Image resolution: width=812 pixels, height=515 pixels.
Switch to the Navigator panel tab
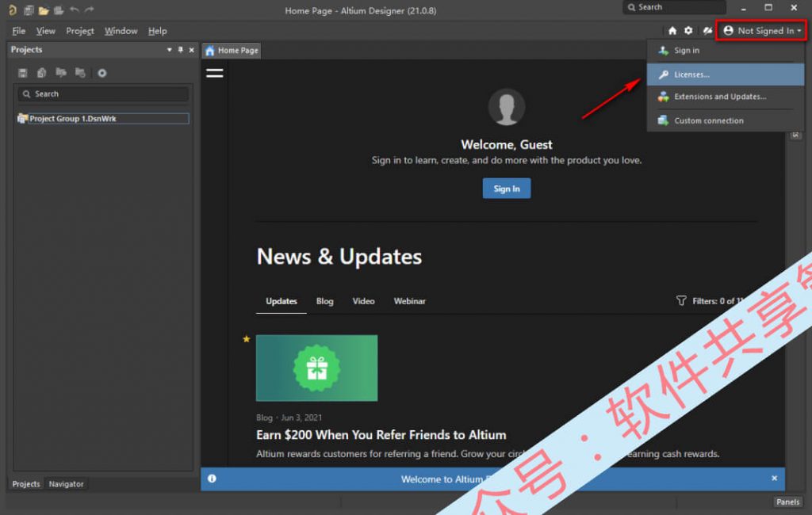(67, 484)
